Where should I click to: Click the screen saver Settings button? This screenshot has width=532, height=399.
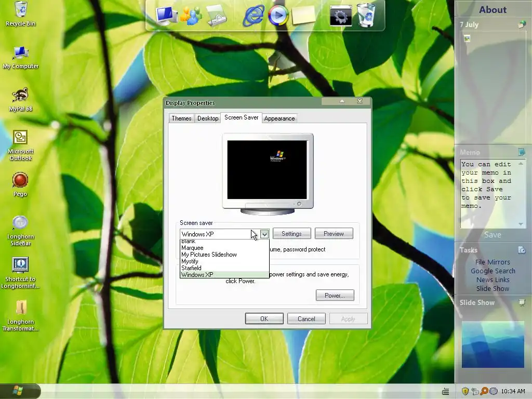click(291, 234)
